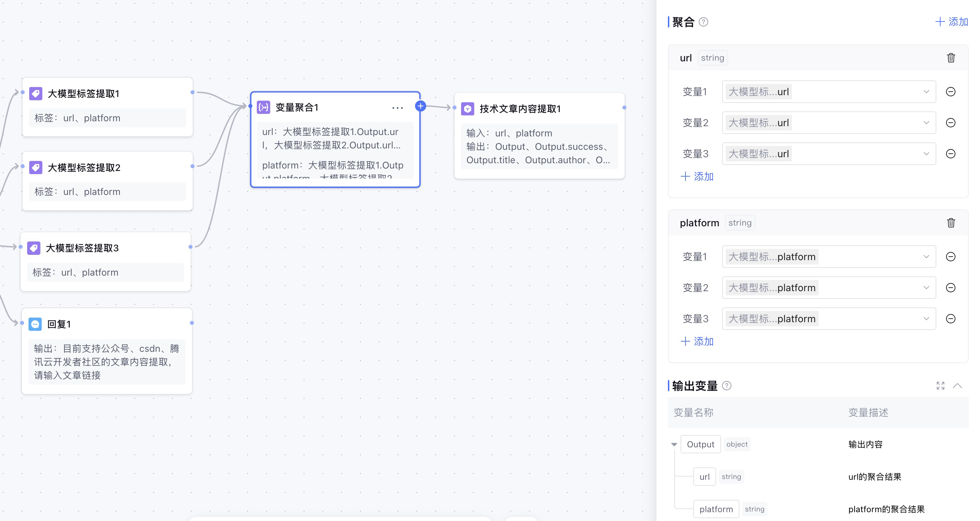Expand output variables to fullscreen
This screenshot has width=980, height=521.
[940, 386]
